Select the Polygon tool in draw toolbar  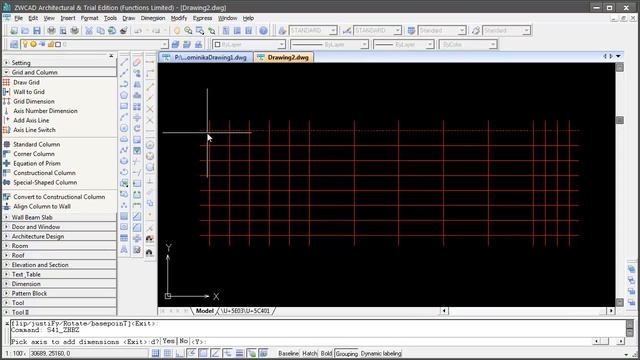point(124,95)
